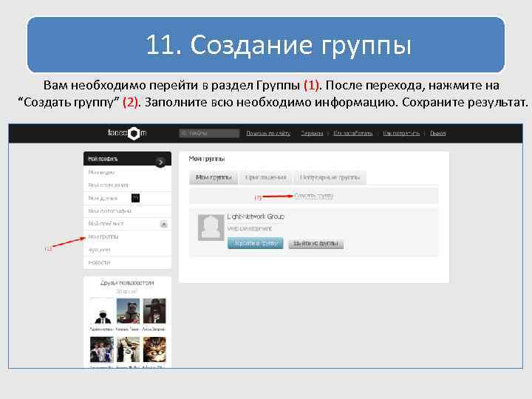The width and height of the screenshot is (532, 399).
Task: Click friend avatar of man in suit
Action: 102,311
